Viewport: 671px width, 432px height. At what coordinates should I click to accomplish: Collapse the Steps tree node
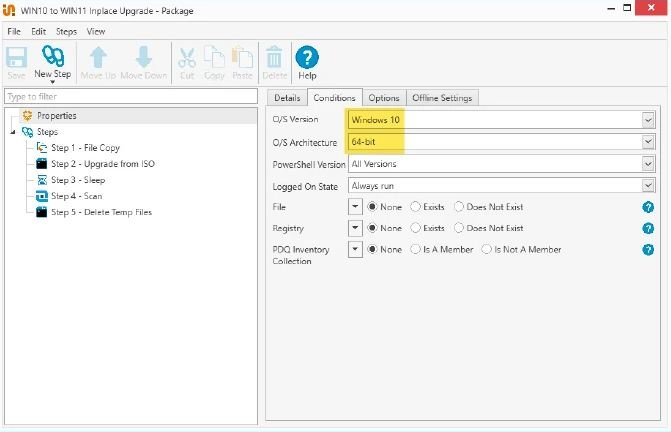[x=13, y=132]
